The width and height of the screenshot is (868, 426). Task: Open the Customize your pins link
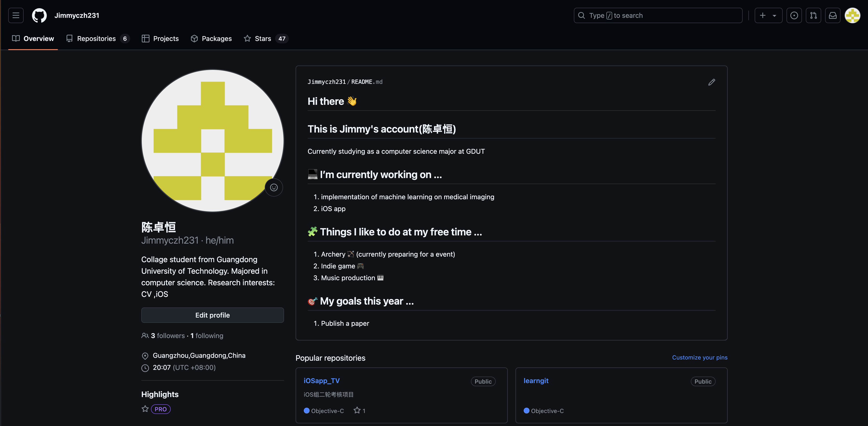[x=699, y=357]
